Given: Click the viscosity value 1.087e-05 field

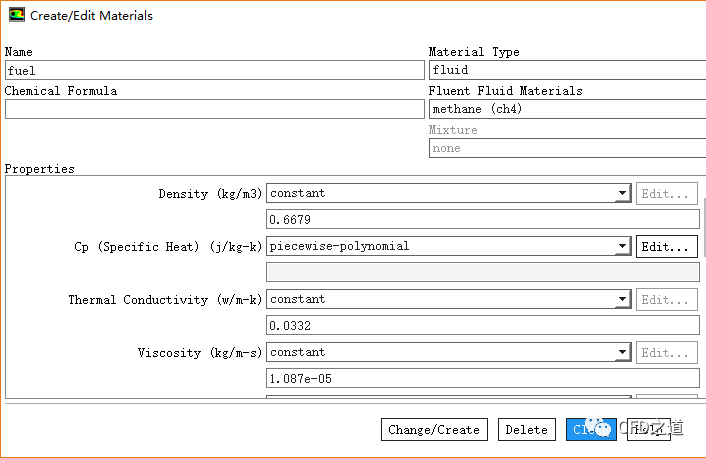Looking at the screenshot, I should pos(482,378).
